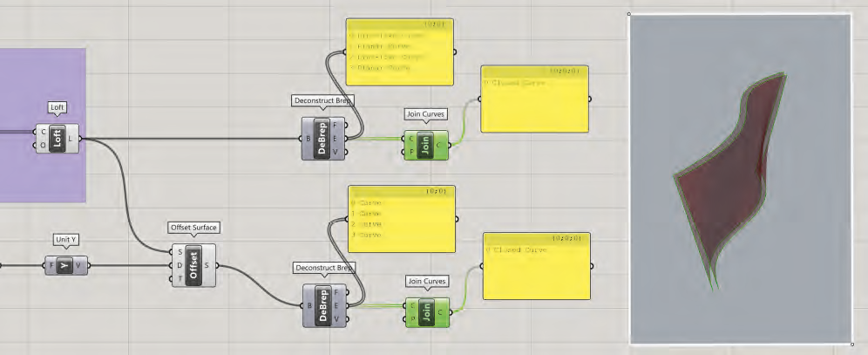Viewport: 868px width, 355px height.
Task: Select the Unit Y vector component
Action: [66, 265]
